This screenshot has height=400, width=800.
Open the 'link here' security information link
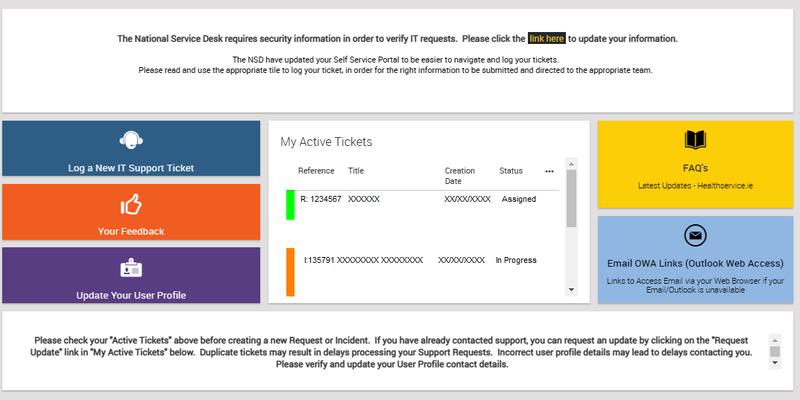pos(546,38)
